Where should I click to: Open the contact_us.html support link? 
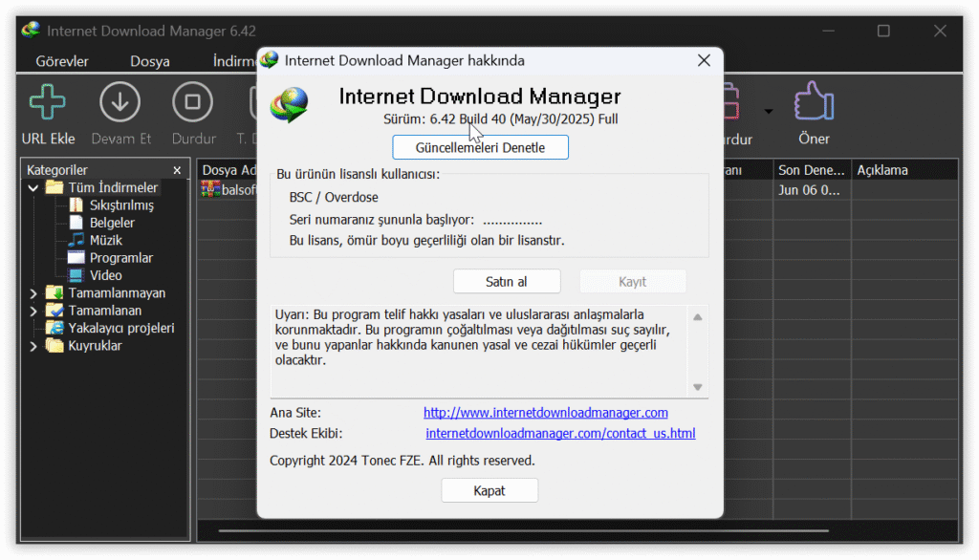coord(560,433)
